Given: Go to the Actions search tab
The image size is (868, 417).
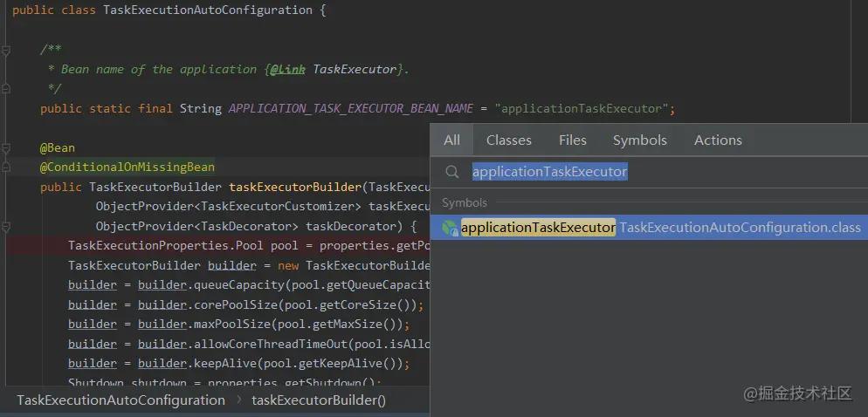Looking at the screenshot, I should pyautogui.click(x=718, y=140).
